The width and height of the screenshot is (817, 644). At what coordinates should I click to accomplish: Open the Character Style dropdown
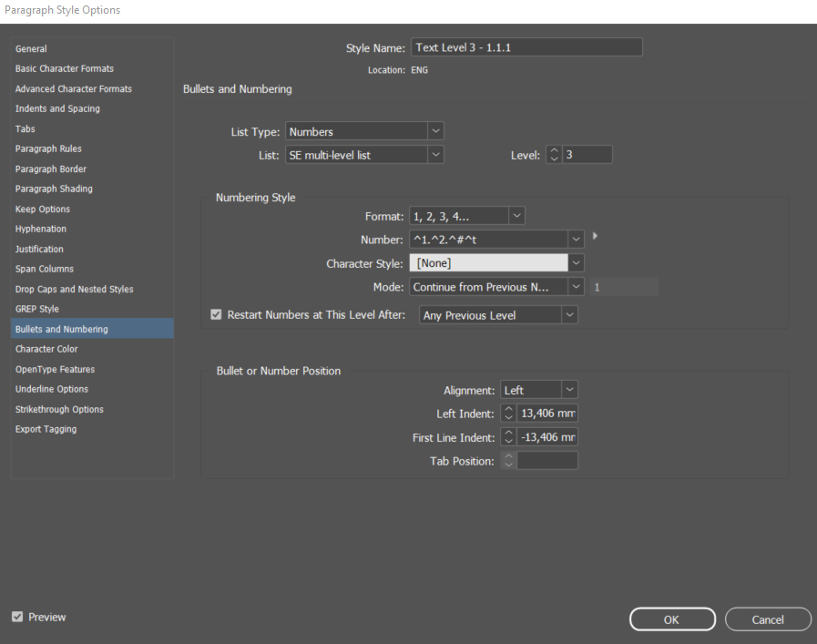[577, 262]
